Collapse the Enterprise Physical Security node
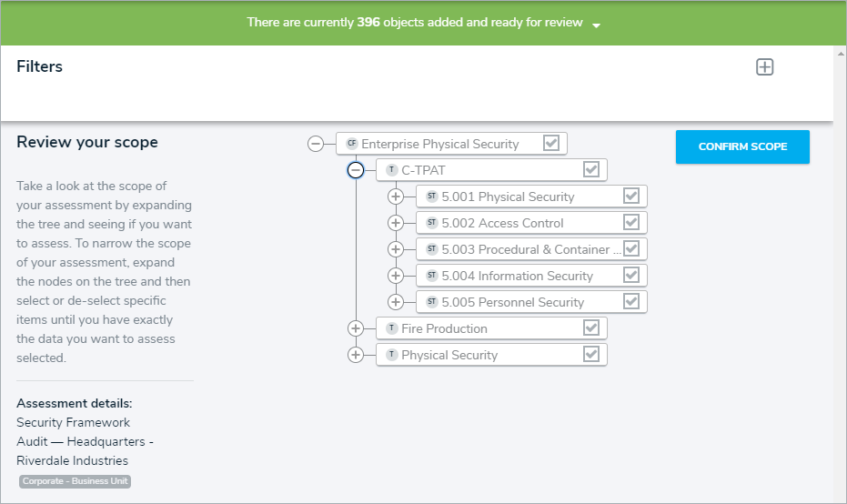The image size is (847, 504). [x=316, y=144]
